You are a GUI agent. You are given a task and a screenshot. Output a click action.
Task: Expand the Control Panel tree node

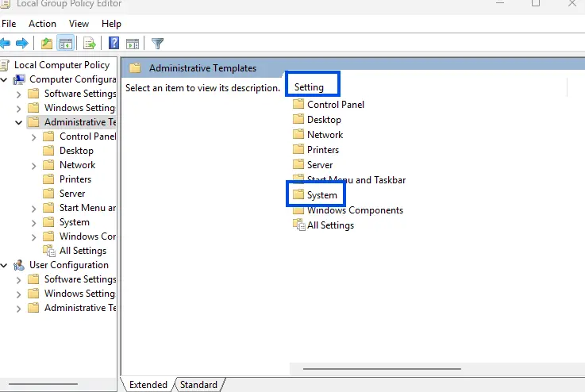tap(33, 137)
